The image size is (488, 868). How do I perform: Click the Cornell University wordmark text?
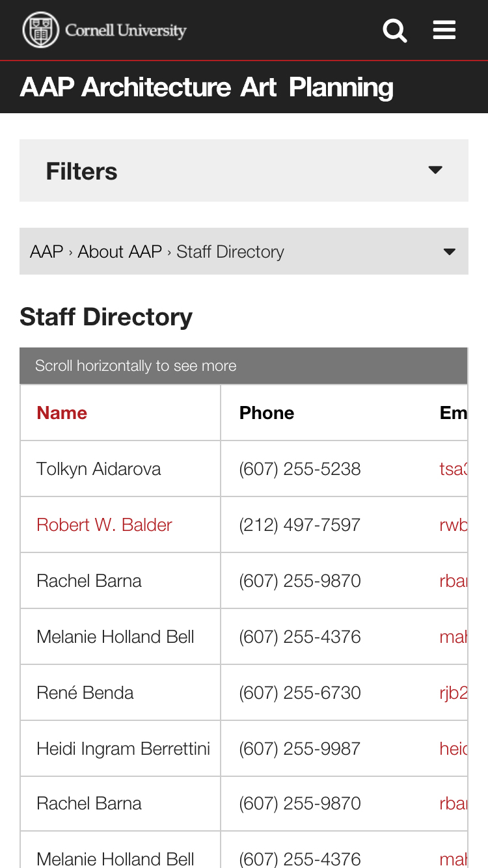(x=126, y=31)
